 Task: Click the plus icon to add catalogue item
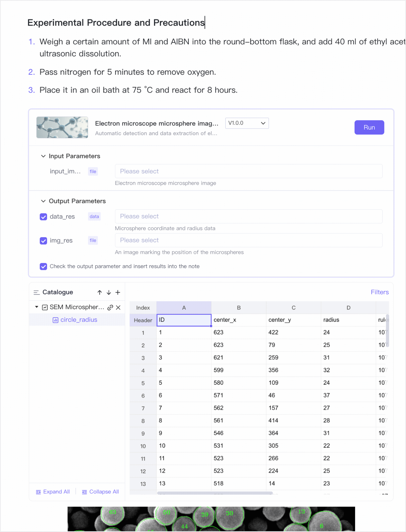(118, 292)
